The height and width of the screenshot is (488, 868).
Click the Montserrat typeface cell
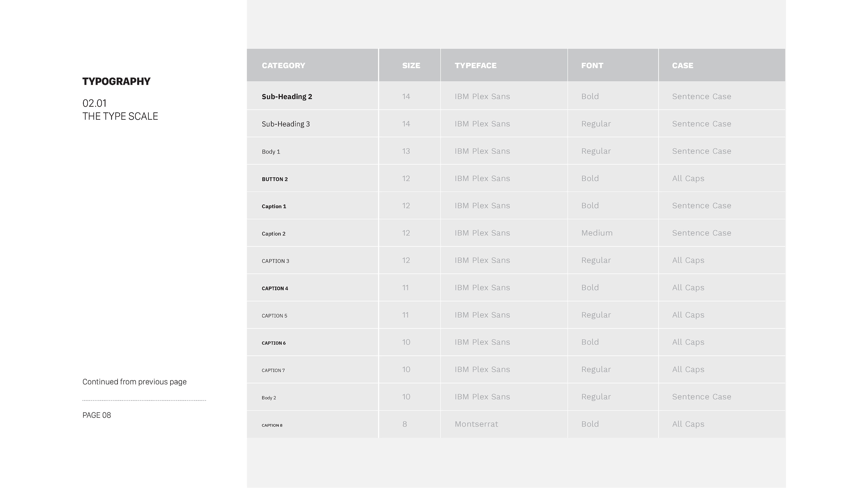[x=476, y=424]
